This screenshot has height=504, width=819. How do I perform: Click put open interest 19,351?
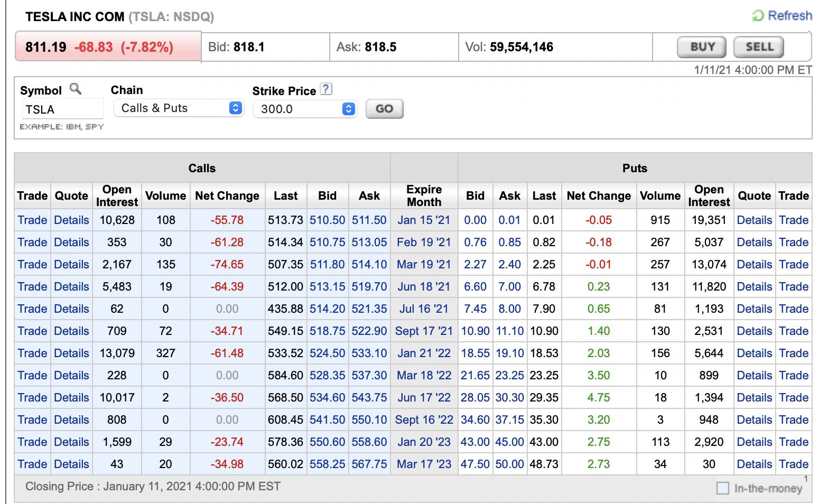tap(709, 220)
